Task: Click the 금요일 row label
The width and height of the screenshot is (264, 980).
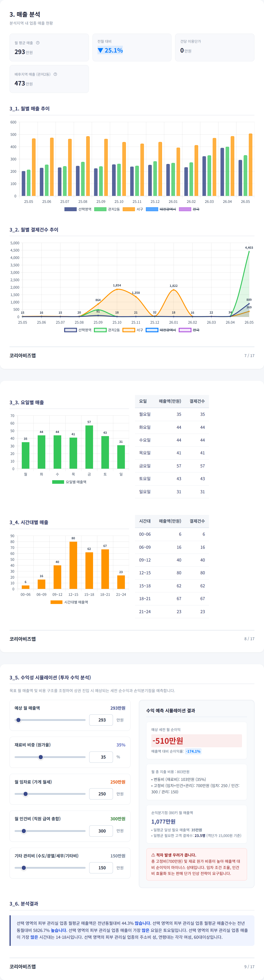Action: [x=145, y=466]
